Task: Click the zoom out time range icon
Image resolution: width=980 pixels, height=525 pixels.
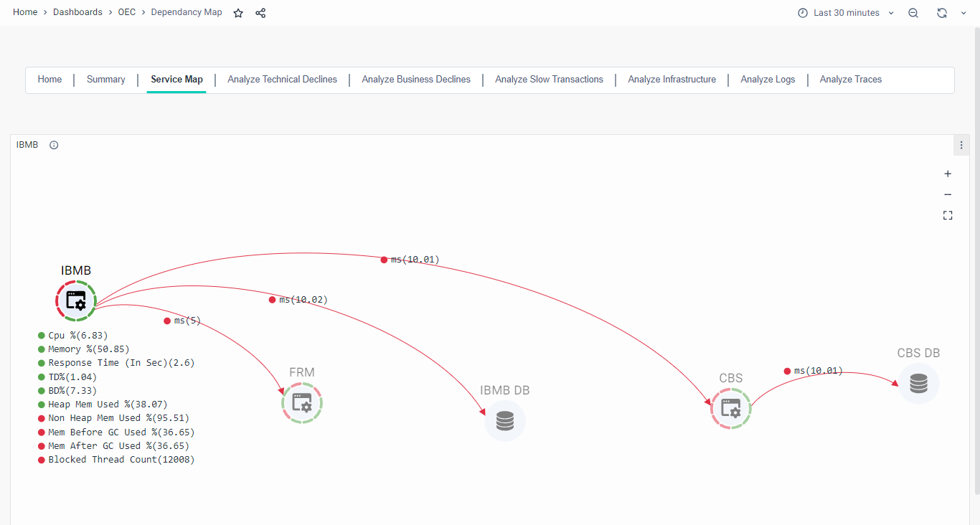Action: pyautogui.click(x=913, y=13)
